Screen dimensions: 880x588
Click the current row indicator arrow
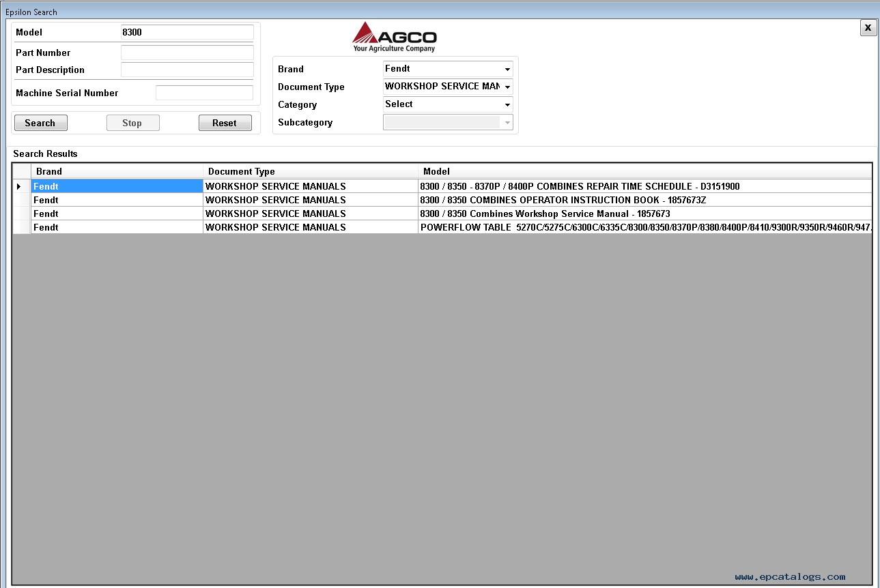point(19,186)
